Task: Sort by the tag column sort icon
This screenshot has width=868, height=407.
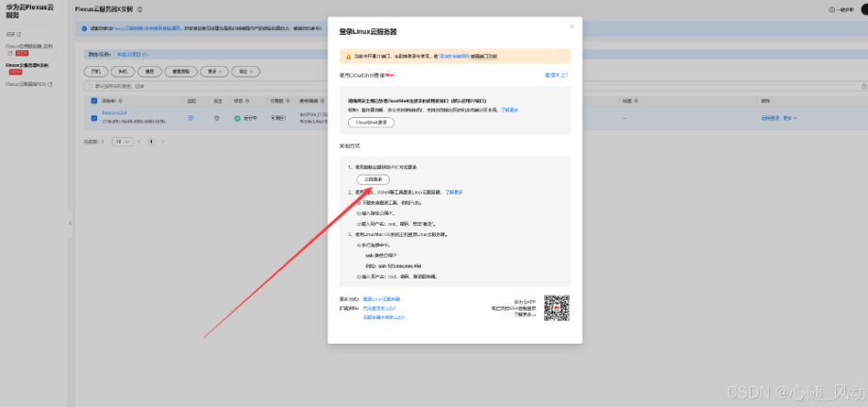Action: [x=637, y=101]
